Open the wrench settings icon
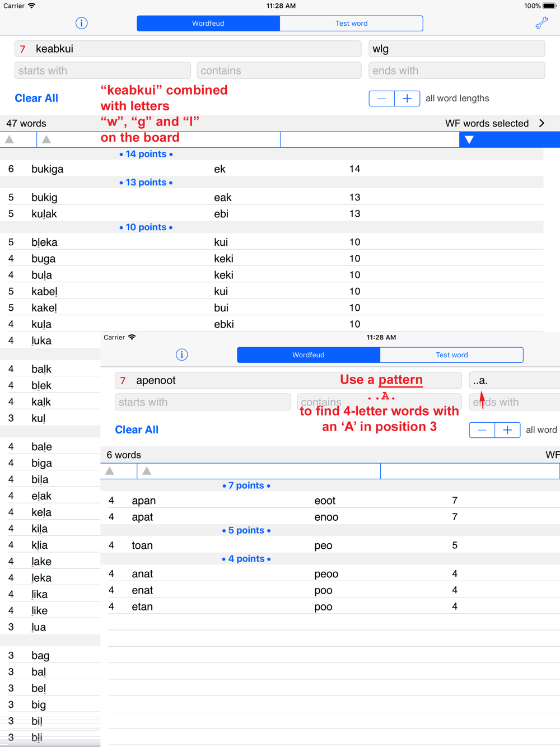The height and width of the screenshot is (747, 560). (x=542, y=23)
